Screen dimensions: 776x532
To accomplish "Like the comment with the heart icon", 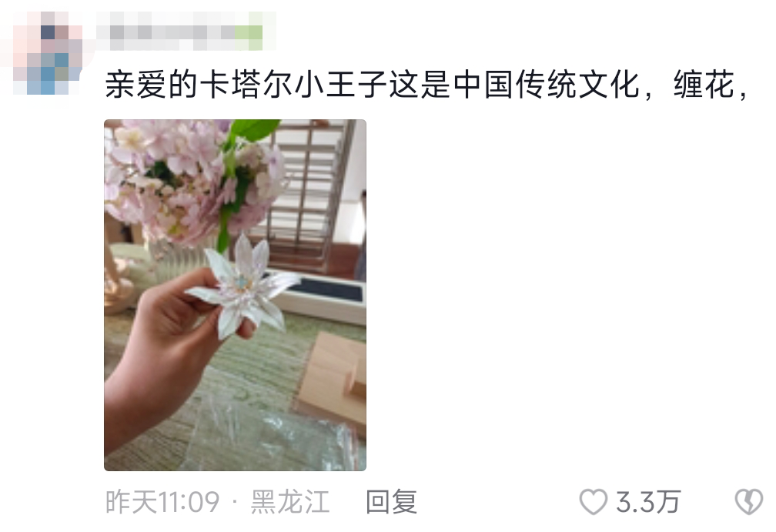I will click(x=593, y=502).
